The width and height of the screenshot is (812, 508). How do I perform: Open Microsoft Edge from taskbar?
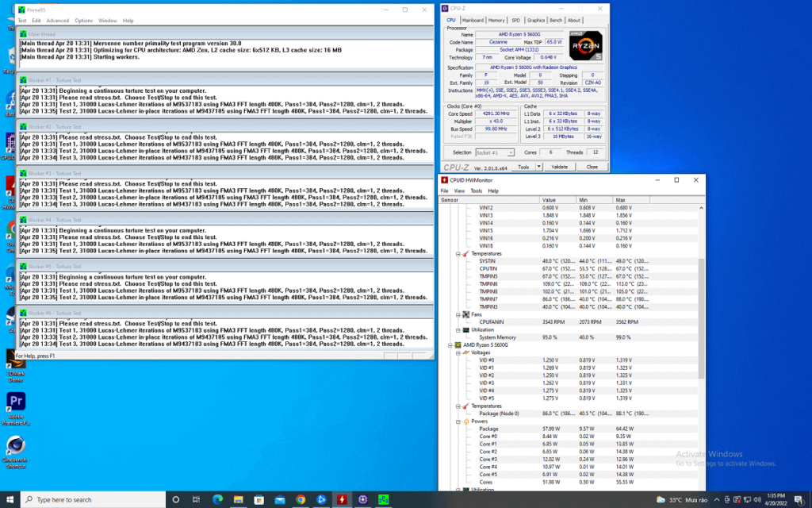tap(217, 499)
